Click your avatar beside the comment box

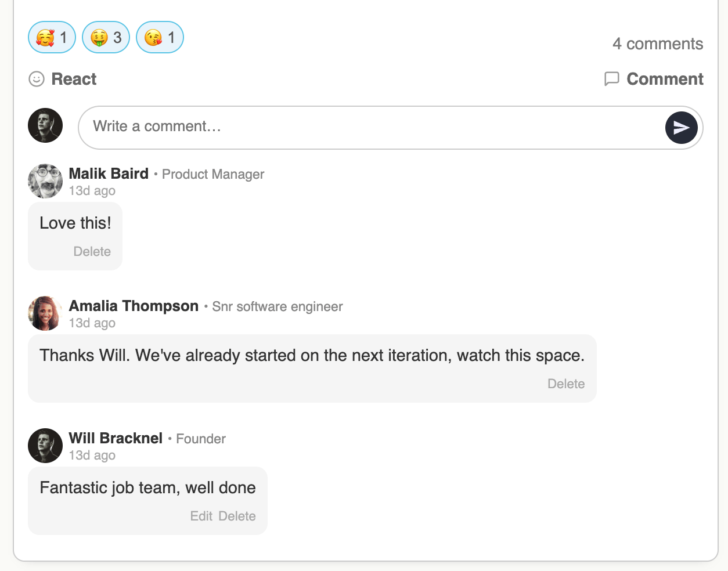pos(45,125)
